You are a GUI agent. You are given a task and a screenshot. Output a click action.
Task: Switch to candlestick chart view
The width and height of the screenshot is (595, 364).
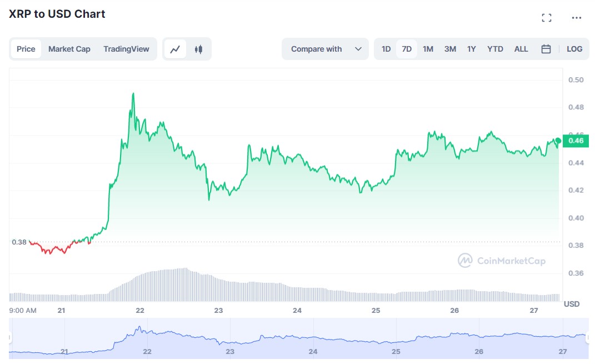pos(198,49)
